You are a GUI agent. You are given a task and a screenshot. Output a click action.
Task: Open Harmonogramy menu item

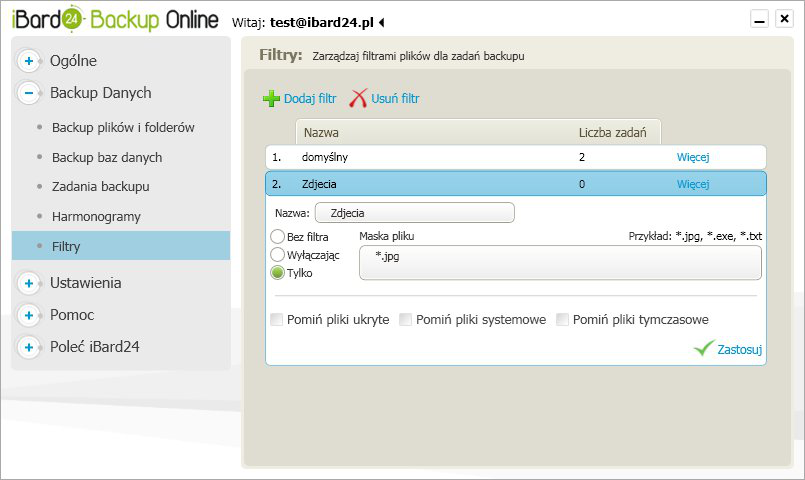(96, 217)
